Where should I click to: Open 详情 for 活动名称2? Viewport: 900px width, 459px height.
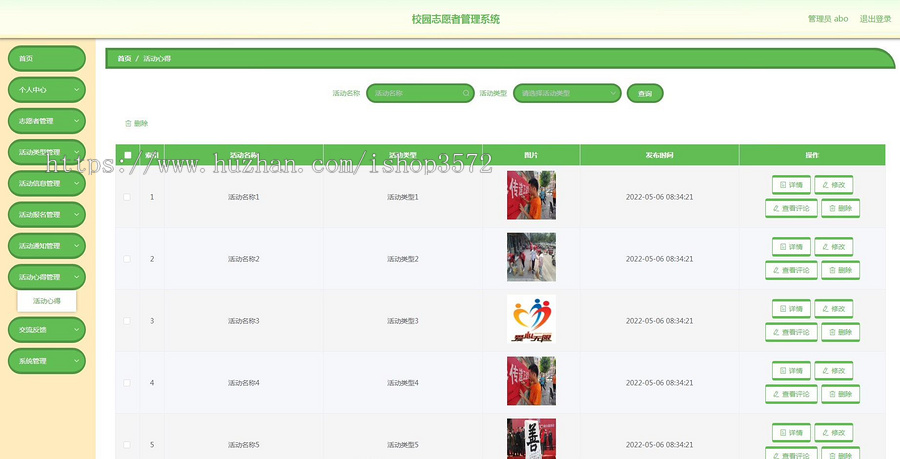791,247
